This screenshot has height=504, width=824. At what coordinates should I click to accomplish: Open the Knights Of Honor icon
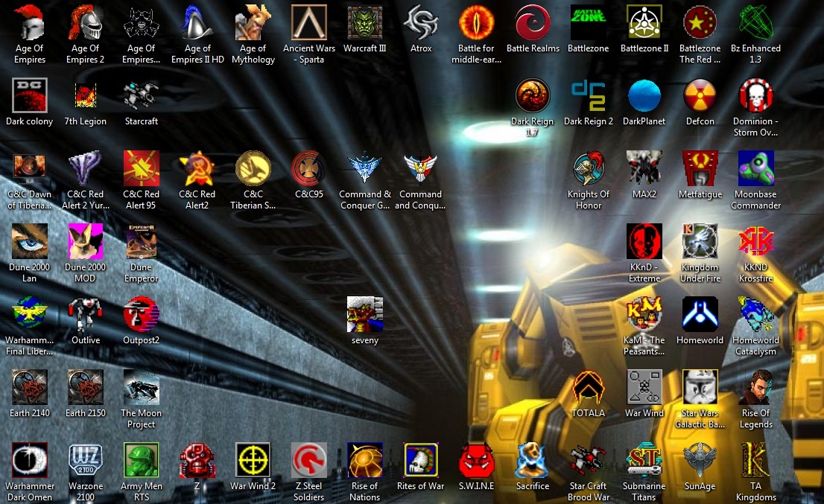point(588,168)
